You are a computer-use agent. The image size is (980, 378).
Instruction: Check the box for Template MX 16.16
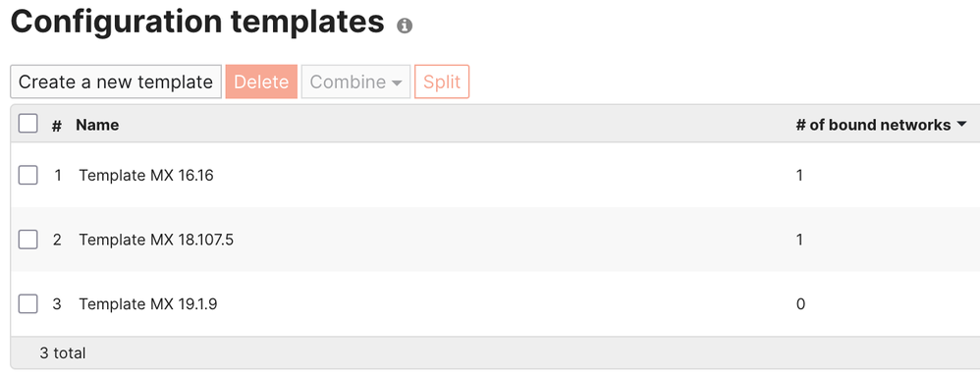point(27,175)
